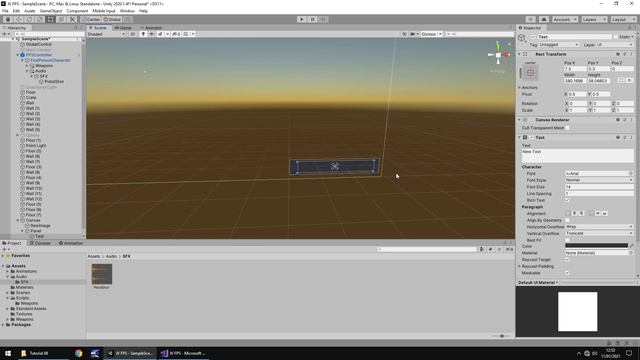Open the Shaded draw mode dropdown
The width and height of the screenshot is (640, 360).
tap(106, 34)
